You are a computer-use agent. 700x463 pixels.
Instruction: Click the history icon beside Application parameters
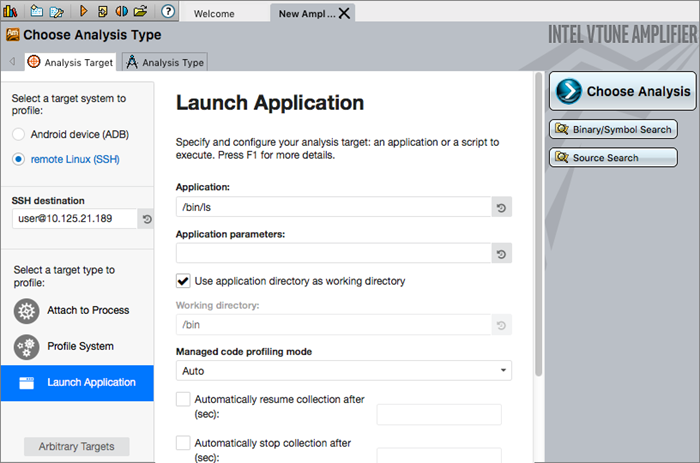point(502,254)
